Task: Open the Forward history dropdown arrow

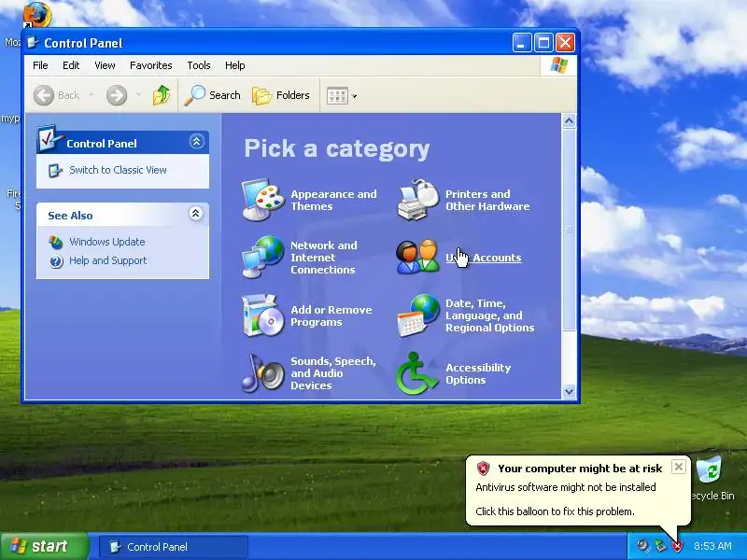Action: pyautogui.click(x=138, y=95)
